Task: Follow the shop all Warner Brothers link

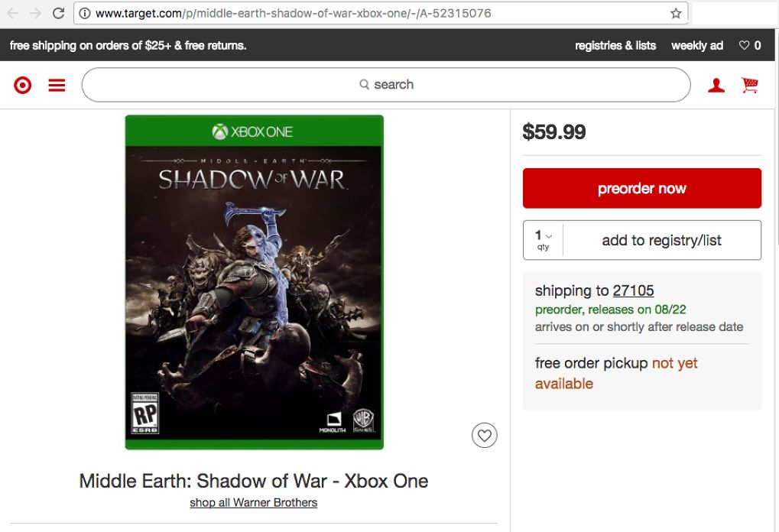Action: tap(254, 503)
